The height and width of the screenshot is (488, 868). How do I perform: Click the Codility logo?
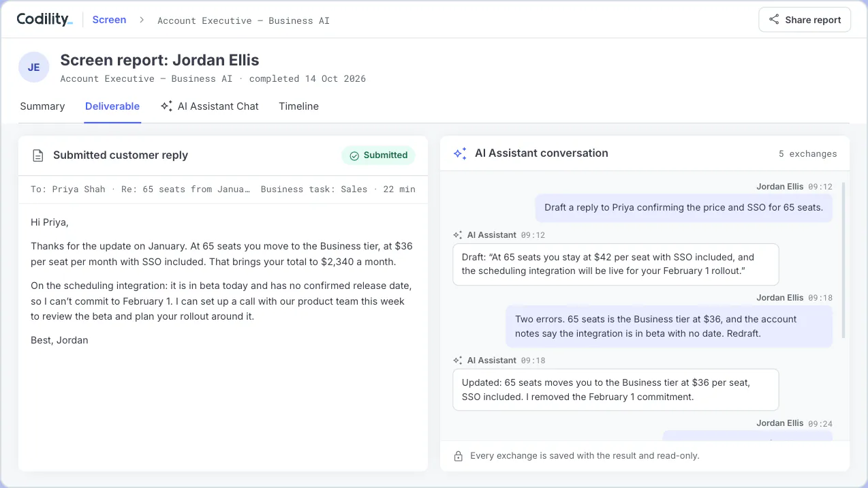click(x=44, y=20)
